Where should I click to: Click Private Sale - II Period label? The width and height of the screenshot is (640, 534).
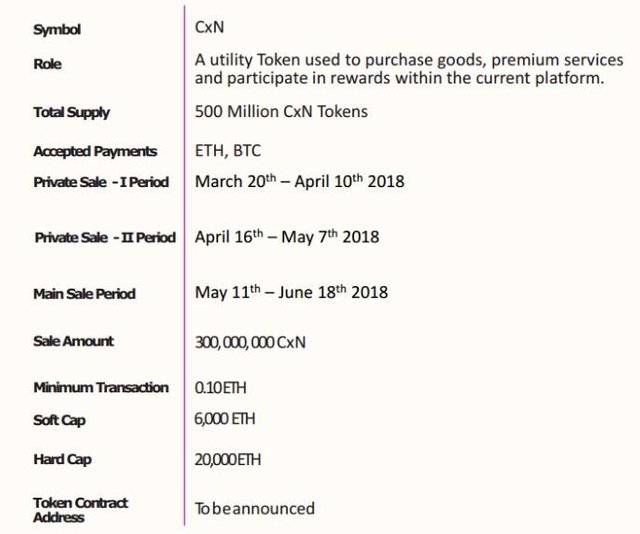(105, 238)
